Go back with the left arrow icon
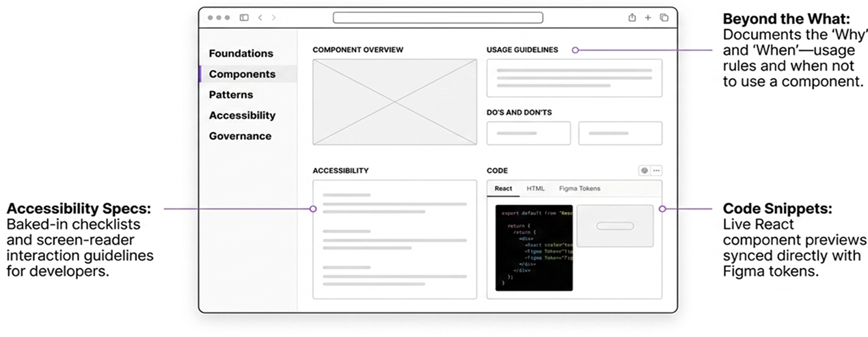Screen dimensions: 868x337 pyautogui.click(x=260, y=18)
